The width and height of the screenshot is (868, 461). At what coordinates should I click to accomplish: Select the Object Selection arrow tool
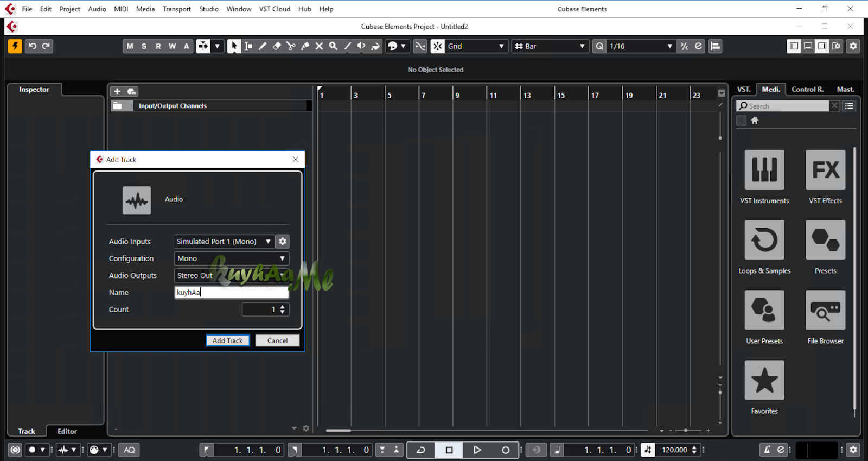point(234,46)
